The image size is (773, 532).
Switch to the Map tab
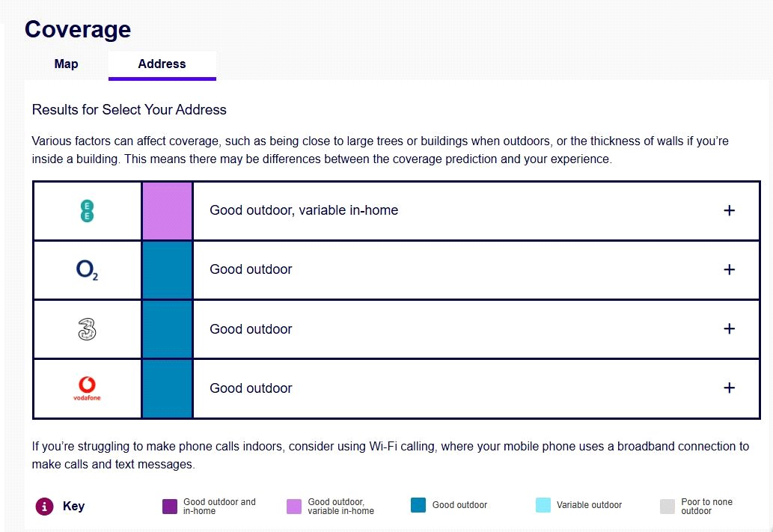pyautogui.click(x=66, y=64)
